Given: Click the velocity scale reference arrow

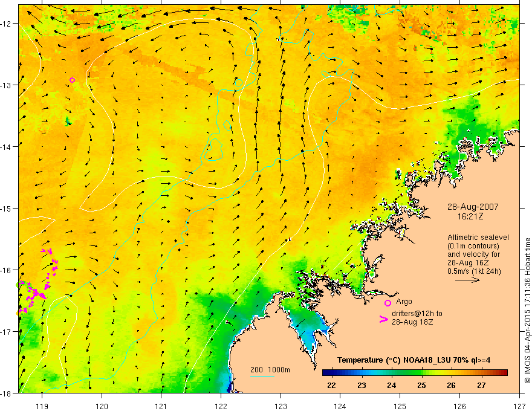Looking at the screenshot, I should pyautogui.click(x=467, y=280).
